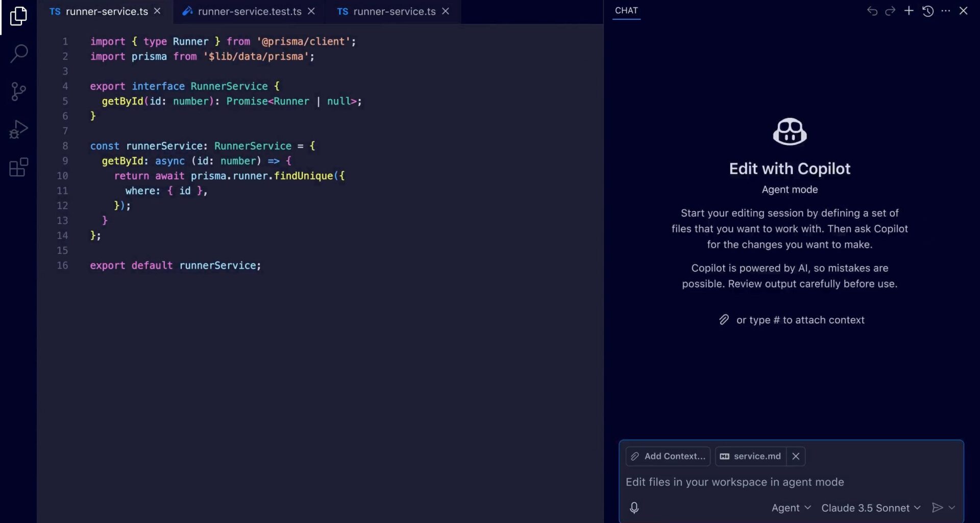The width and height of the screenshot is (980, 523).
Task: Open the Claude 3.5 Sonnet model picker
Action: point(870,508)
